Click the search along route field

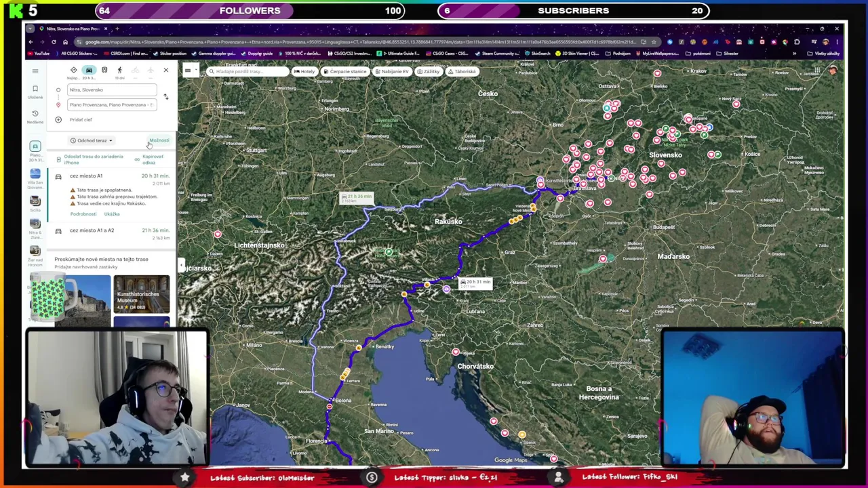tap(247, 71)
